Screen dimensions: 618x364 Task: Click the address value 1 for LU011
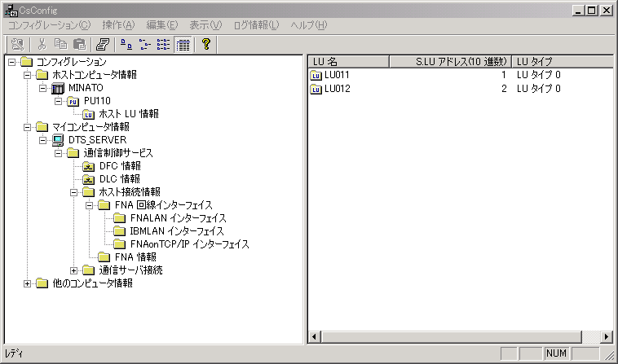(504, 75)
